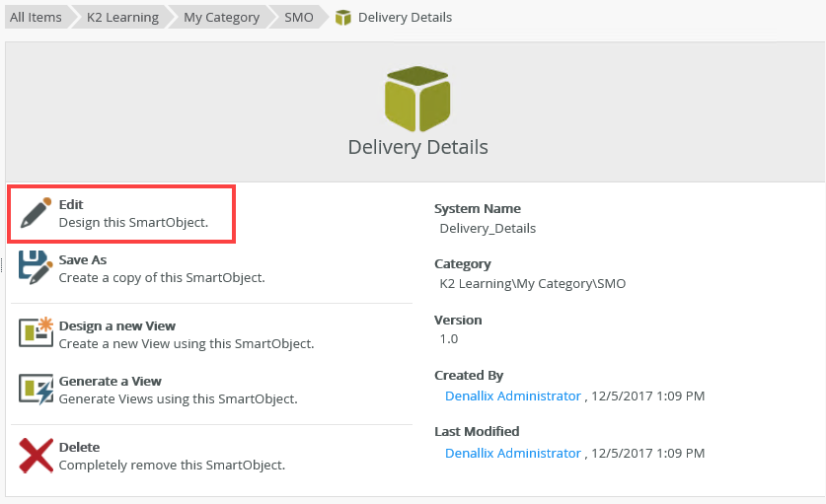Click the Delivery Details header title
The width and height of the screenshot is (826, 504).
pos(417,148)
